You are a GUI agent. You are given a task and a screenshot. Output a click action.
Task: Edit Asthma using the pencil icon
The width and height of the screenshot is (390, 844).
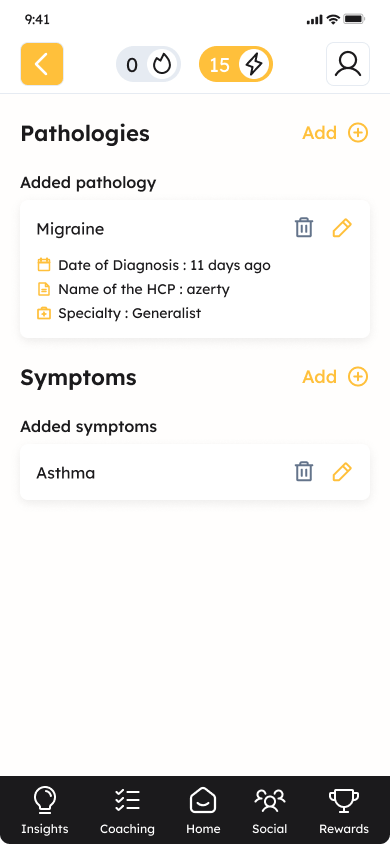(x=342, y=472)
